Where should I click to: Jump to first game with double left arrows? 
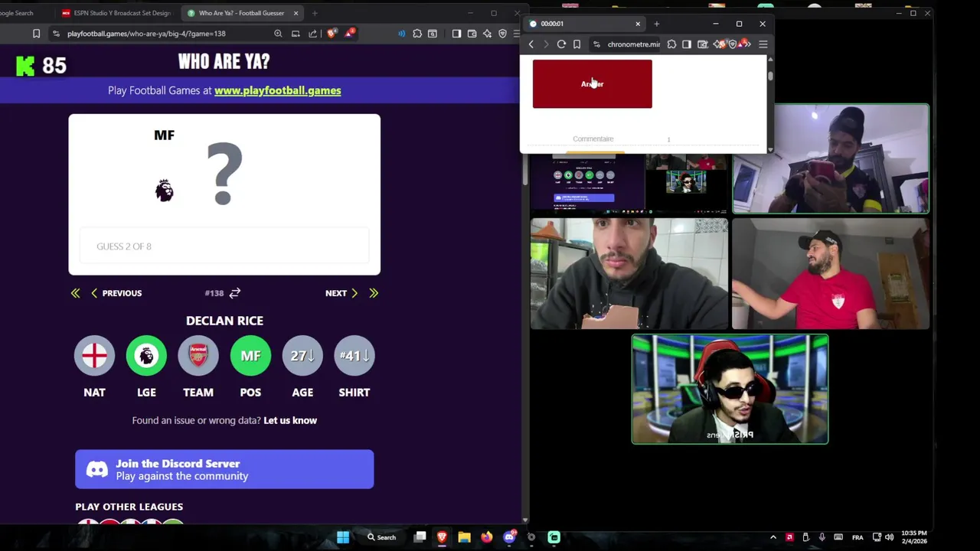(75, 293)
